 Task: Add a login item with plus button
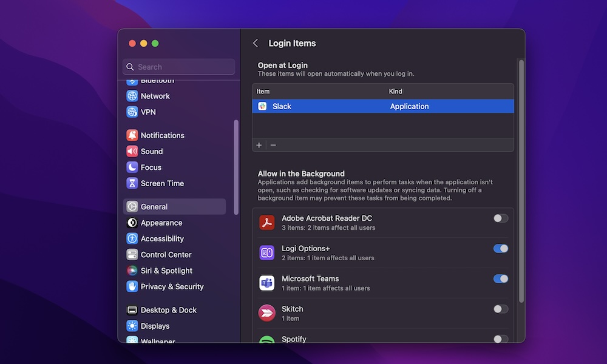[x=259, y=145]
